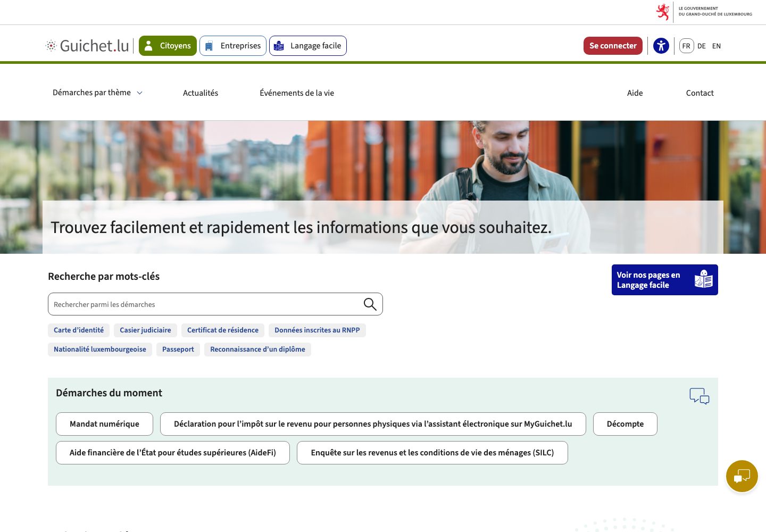The height and width of the screenshot is (532, 766).
Task: Select the Citoyens tab
Action: [x=168, y=46]
